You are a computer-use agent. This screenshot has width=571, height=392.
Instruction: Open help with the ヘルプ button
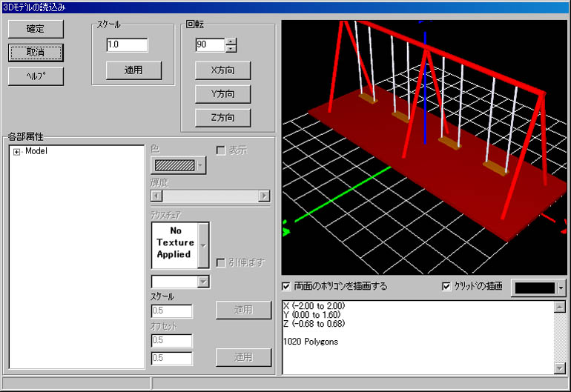point(36,76)
